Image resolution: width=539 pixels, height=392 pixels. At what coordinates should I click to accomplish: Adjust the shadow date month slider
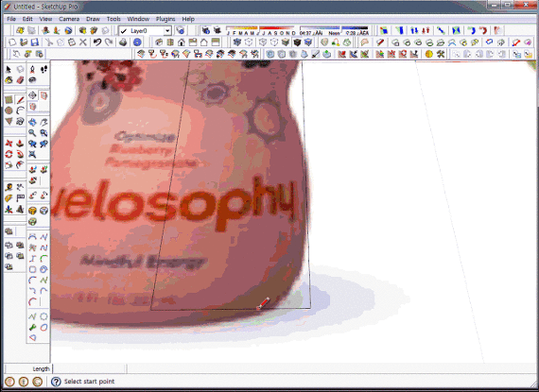pyautogui.click(x=261, y=30)
